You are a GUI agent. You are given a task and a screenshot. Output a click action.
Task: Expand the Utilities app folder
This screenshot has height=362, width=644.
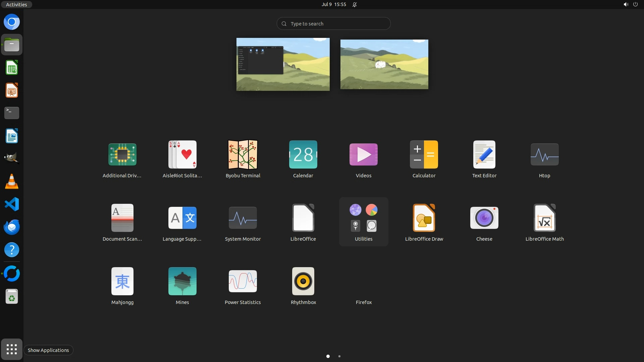(x=363, y=218)
